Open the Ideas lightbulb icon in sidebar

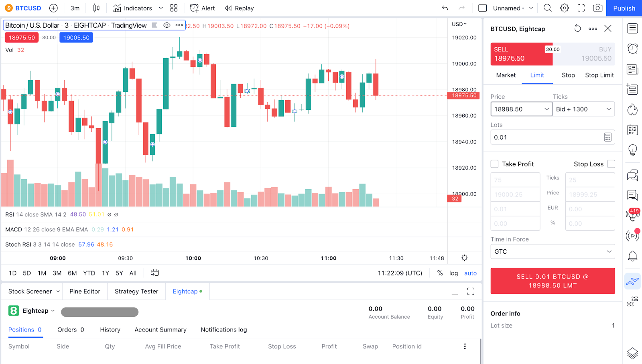tap(632, 150)
